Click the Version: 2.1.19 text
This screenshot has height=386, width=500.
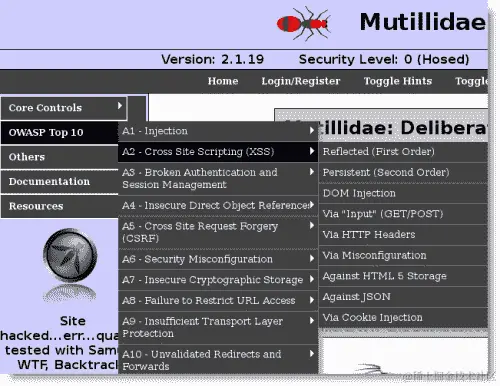tap(212, 59)
